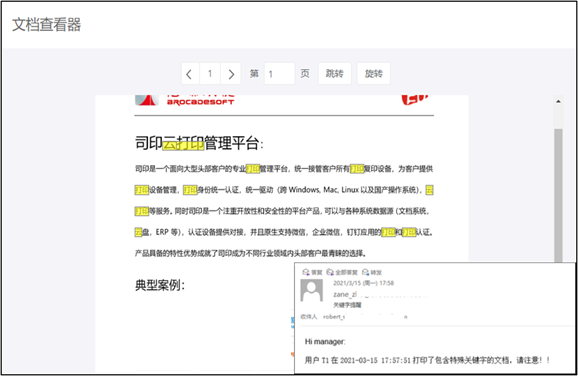Go to next page with right arrow
578x376 pixels.
(x=231, y=74)
